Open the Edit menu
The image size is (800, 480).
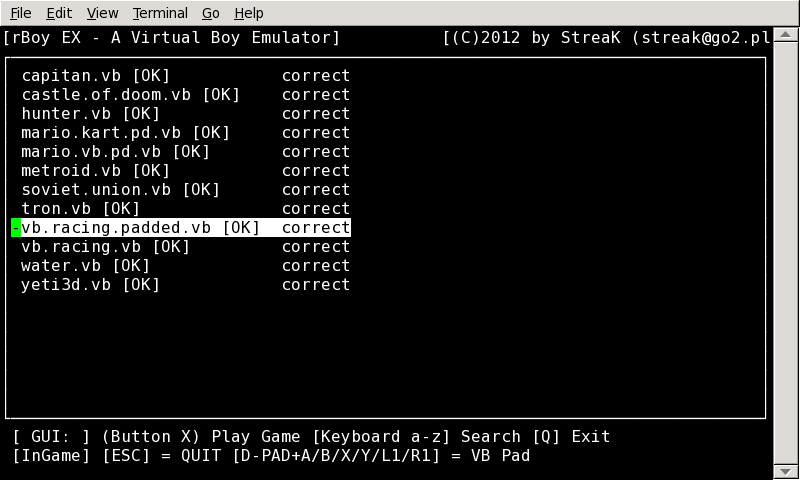click(59, 13)
